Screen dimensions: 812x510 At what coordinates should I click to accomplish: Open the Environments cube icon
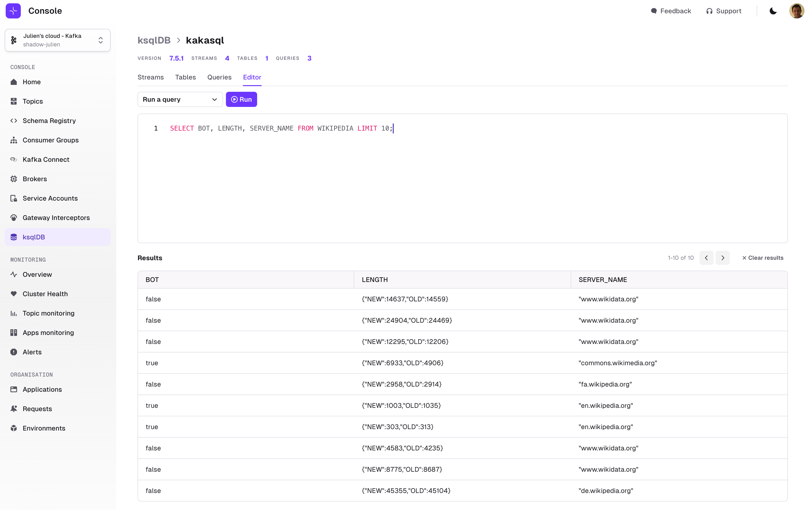(14, 428)
